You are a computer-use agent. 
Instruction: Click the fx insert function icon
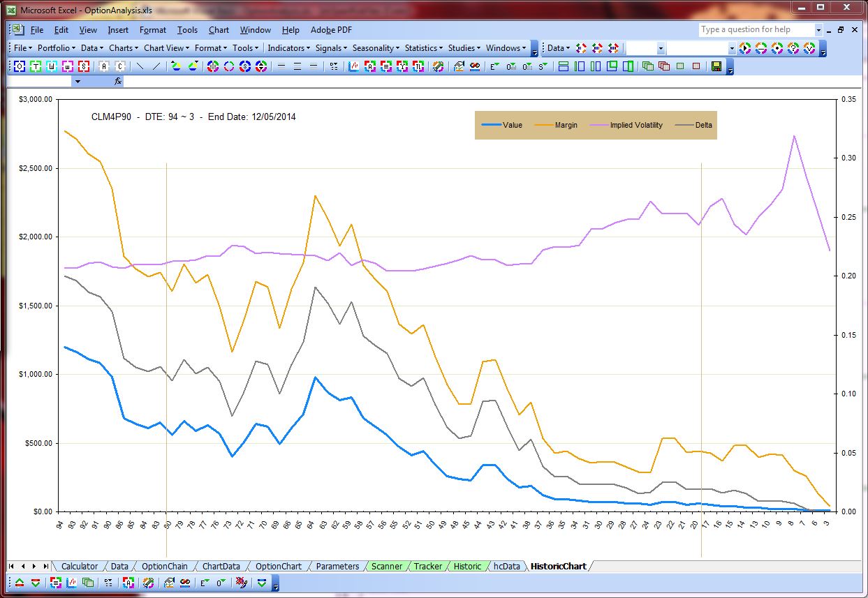pyautogui.click(x=118, y=82)
